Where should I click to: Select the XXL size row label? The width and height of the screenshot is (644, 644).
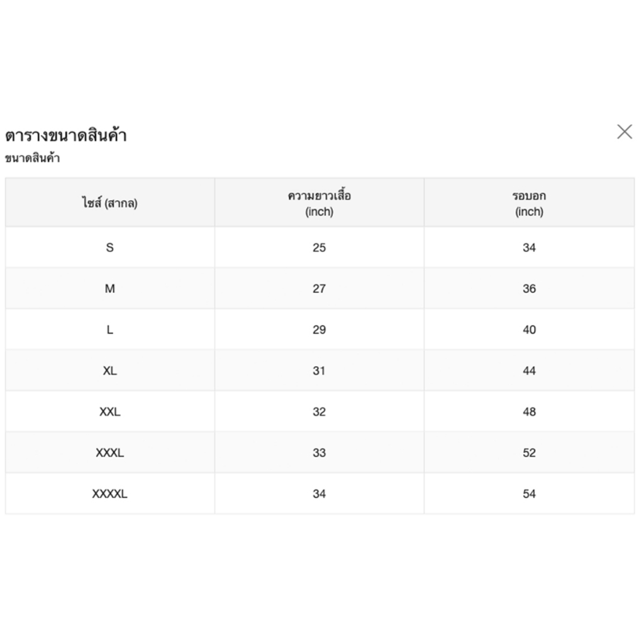[x=110, y=412]
